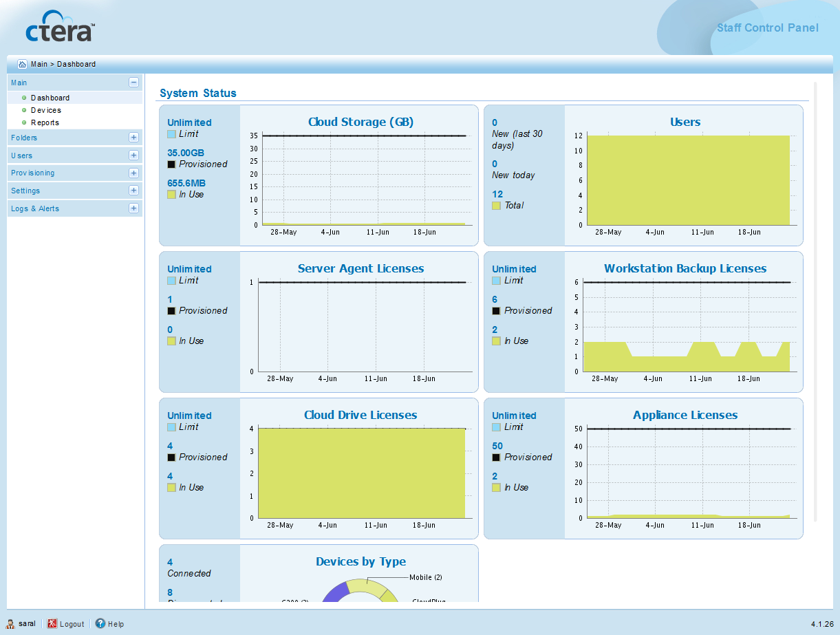
Task: Click Server Agent Licenses In Use swatch
Action: coord(171,341)
